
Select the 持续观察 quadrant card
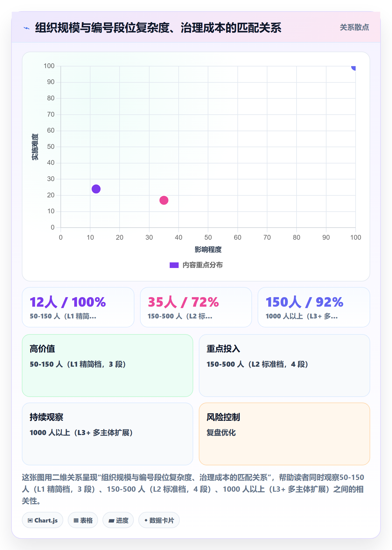(108, 434)
